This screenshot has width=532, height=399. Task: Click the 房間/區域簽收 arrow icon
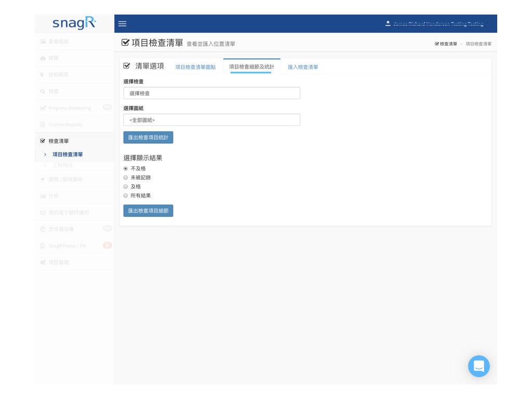click(x=43, y=179)
